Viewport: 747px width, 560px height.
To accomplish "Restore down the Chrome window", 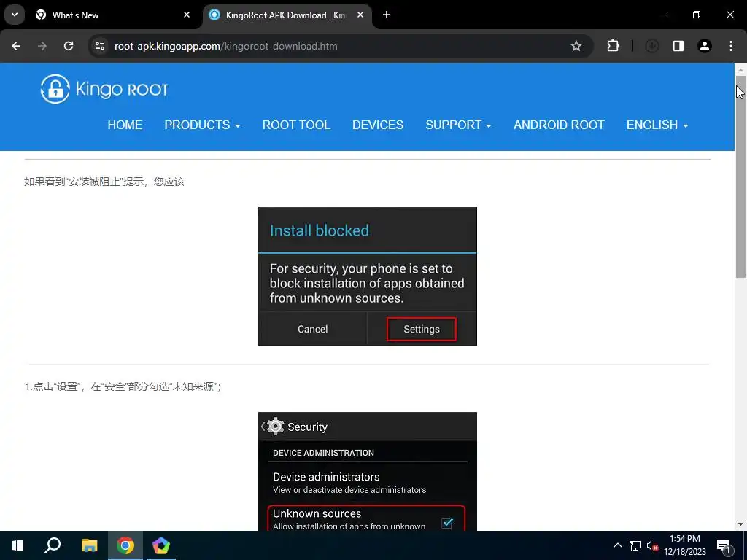I will click(x=697, y=15).
